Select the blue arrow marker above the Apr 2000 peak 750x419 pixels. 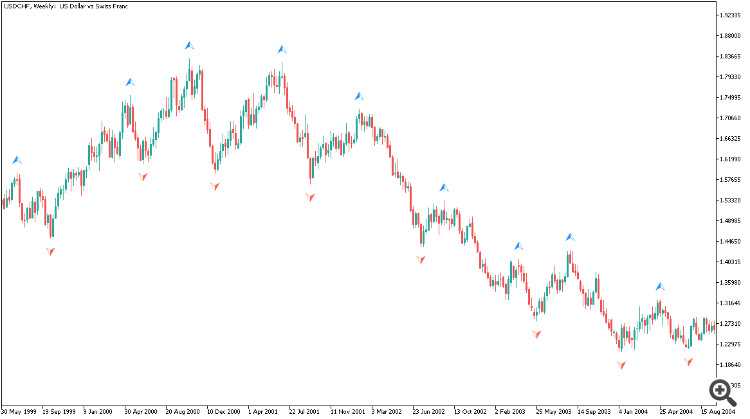[x=130, y=82]
